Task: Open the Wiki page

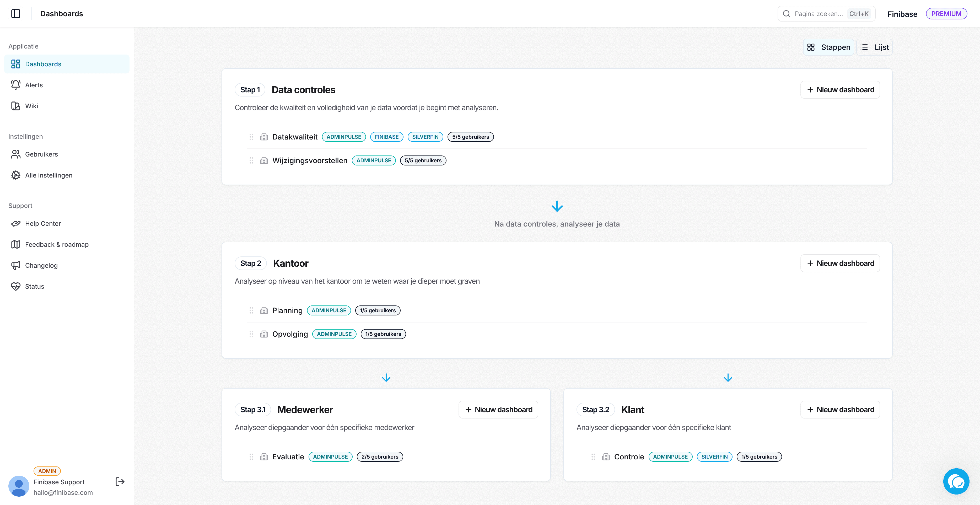Action: (x=67, y=106)
